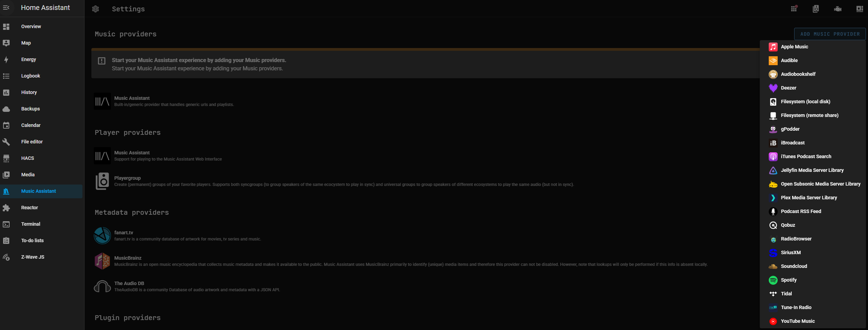Click the Plugin providers heading
868x330 pixels.
coord(128,318)
